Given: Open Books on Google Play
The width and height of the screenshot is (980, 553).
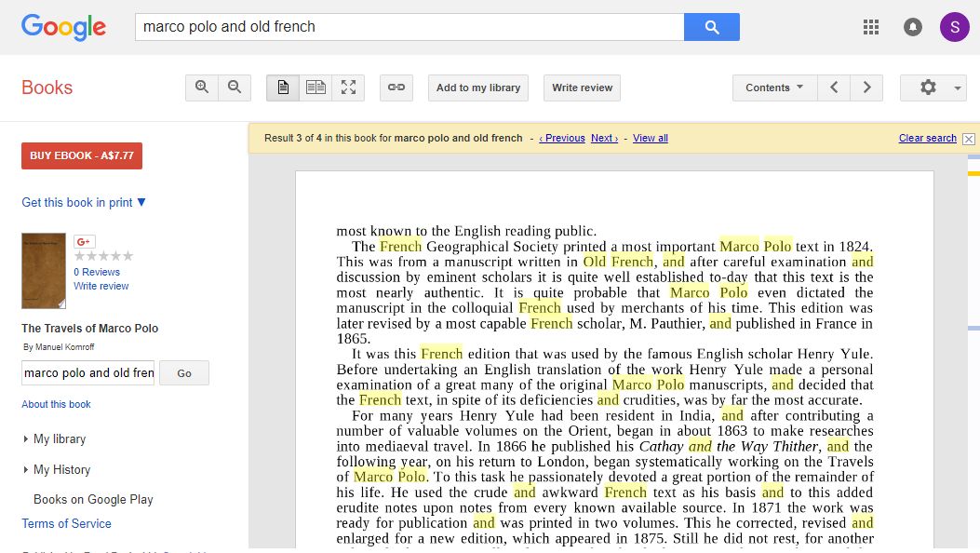Looking at the screenshot, I should [93, 499].
